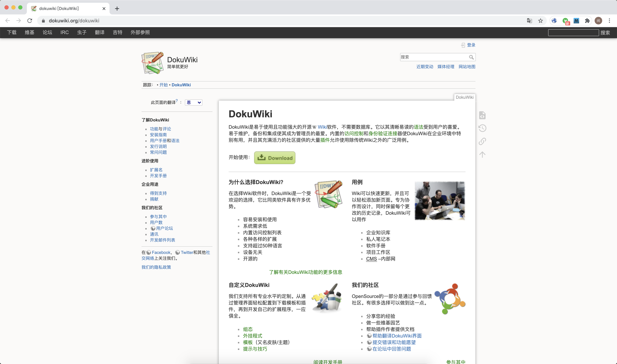Click the backlinks chain icon

[482, 141]
